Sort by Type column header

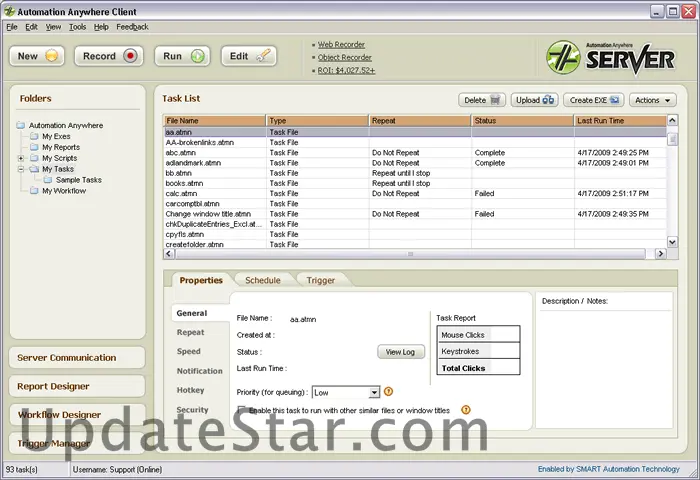pos(317,121)
